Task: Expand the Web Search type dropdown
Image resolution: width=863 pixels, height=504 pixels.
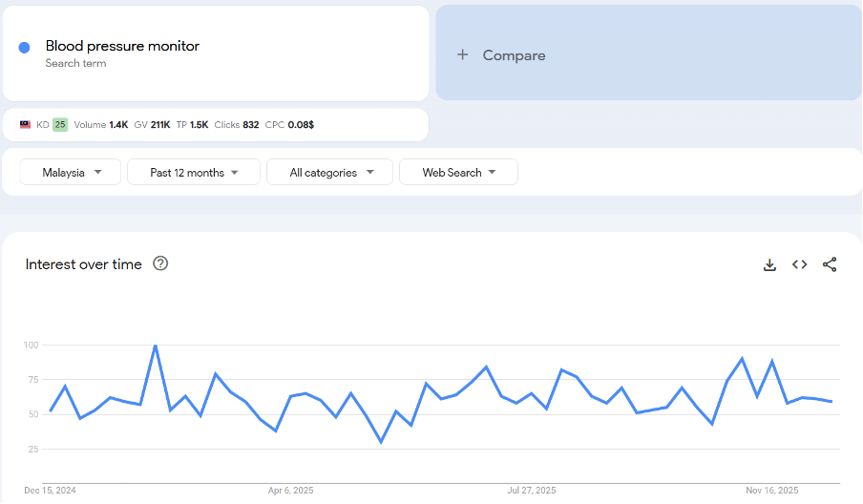Action: [458, 173]
